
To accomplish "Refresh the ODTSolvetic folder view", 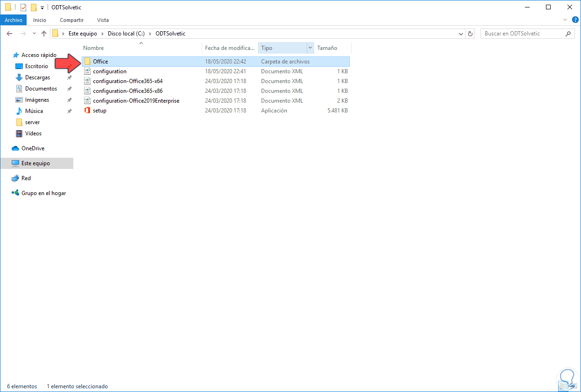I will [470, 33].
